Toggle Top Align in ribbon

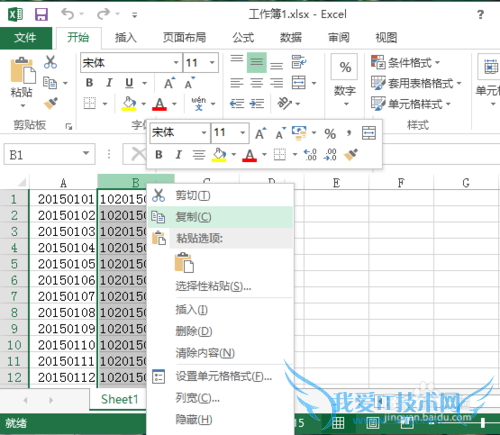tap(237, 60)
